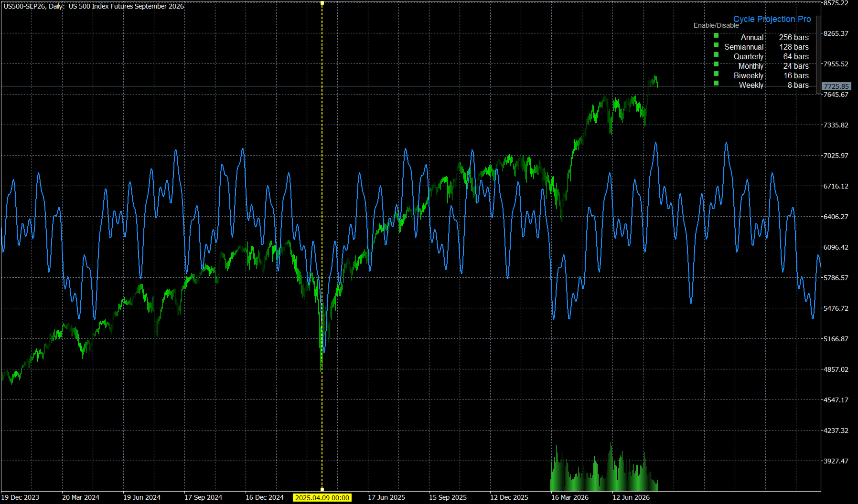Click the vertical gray bar beside cycle panel
Image resolution: width=858 pixels, height=504 pixels.
pyautogui.click(x=818, y=54)
